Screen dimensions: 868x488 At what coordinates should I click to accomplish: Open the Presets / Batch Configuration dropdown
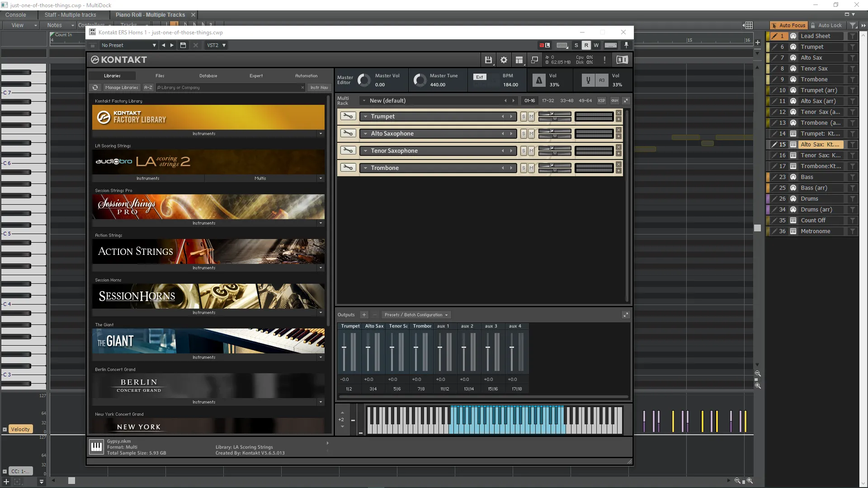pos(415,315)
